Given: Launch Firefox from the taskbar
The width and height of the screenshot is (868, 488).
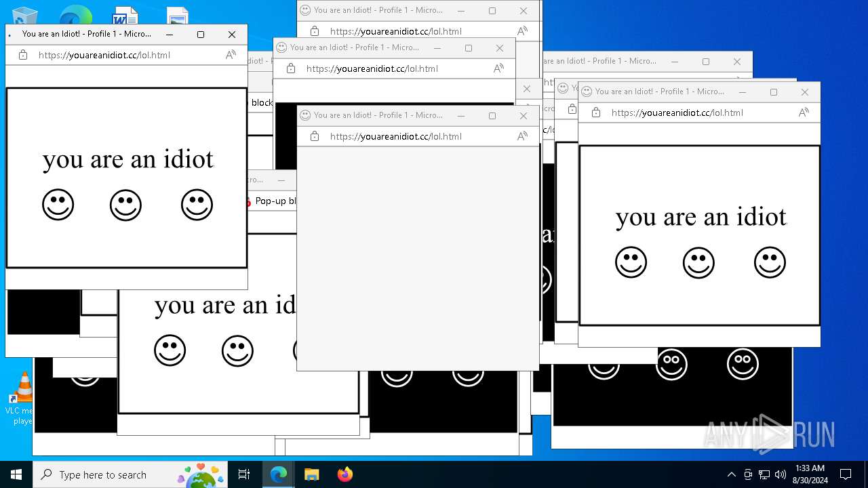Looking at the screenshot, I should click(345, 474).
